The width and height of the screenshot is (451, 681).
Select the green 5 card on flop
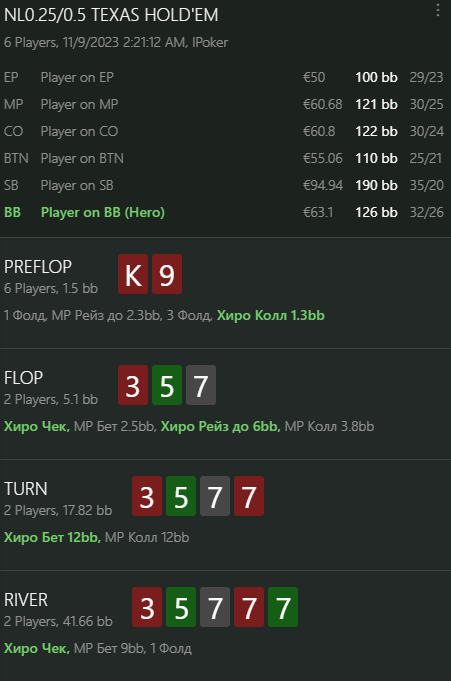click(167, 385)
